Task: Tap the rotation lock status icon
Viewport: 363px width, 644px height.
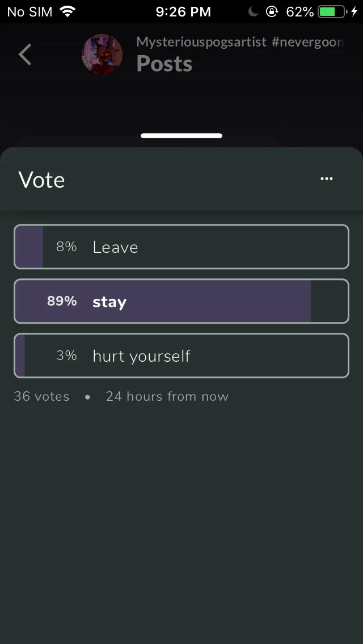Action: pyautogui.click(x=272, y=11)
